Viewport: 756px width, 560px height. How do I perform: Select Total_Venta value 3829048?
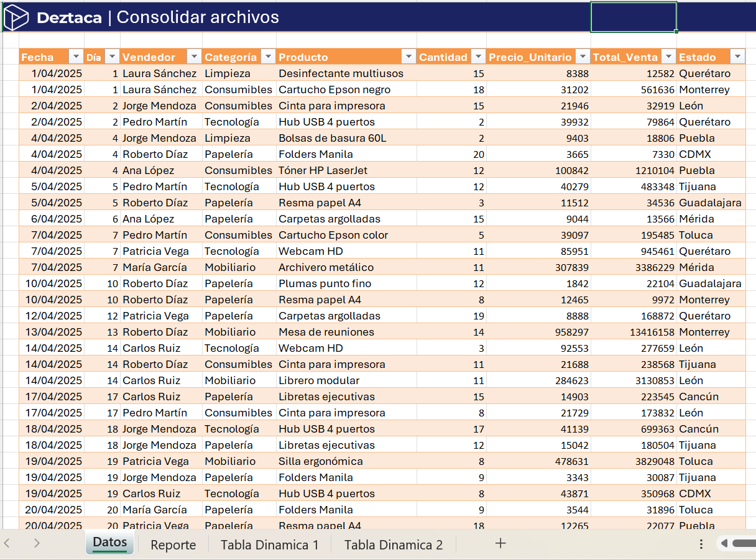point(634,461)
